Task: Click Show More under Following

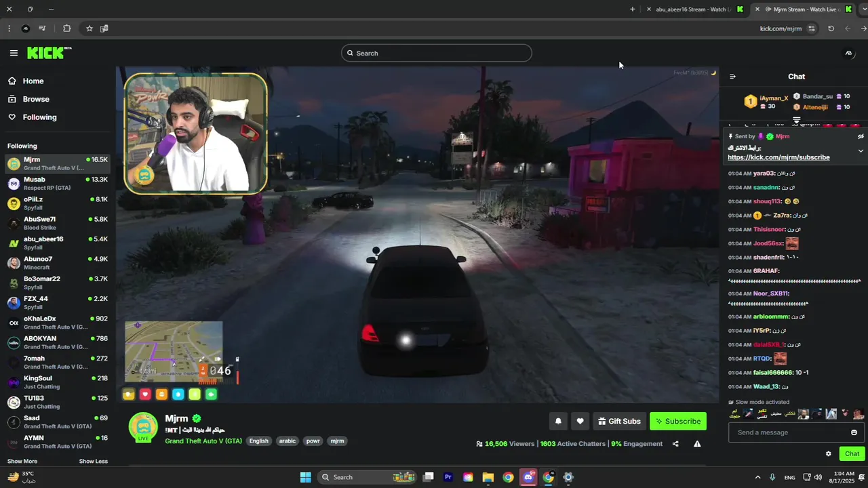Action: 22,462
